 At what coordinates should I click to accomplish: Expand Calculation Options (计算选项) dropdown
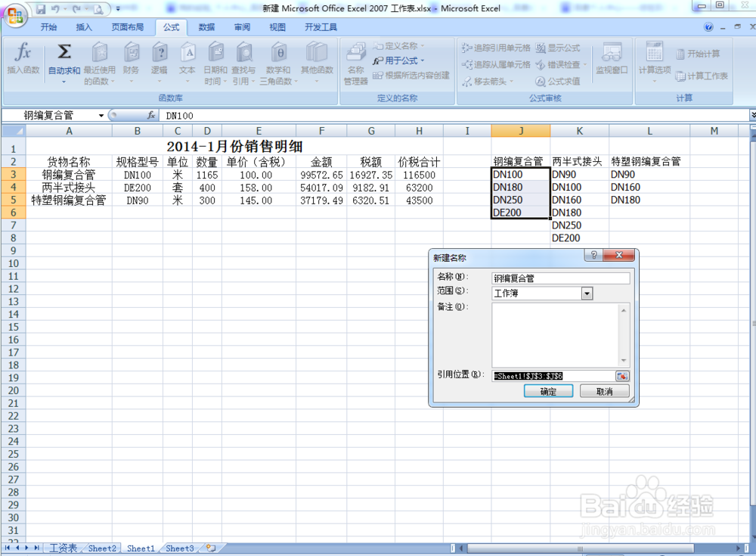point(654,81)
